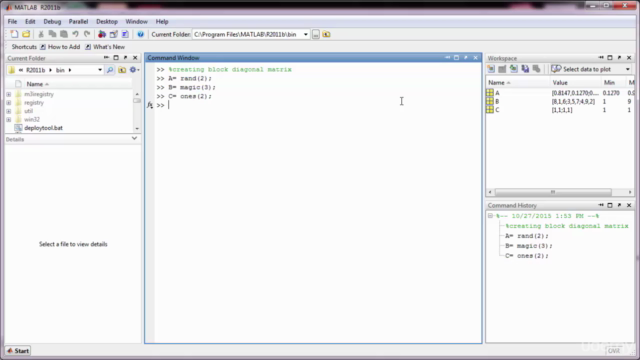The width and height of the screenshot is (640, 360).
Task: Open the Edit menu
Action: click(x=30, y=21)
